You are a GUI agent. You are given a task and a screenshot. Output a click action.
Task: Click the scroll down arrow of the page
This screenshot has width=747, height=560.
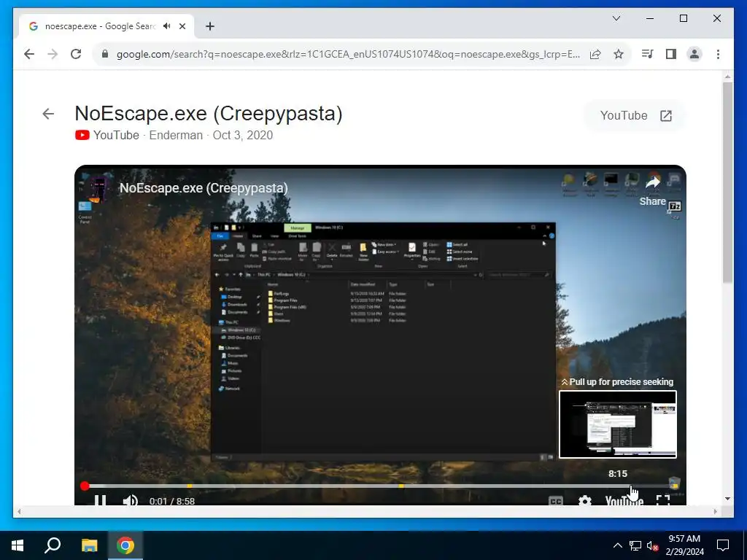tap(727, 499)
